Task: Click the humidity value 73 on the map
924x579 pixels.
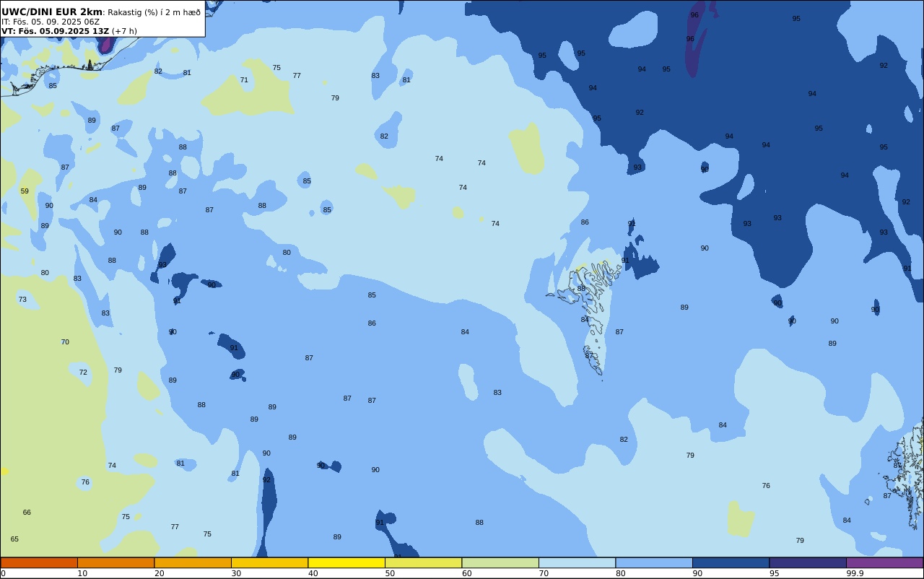Action: coord(22,300)
